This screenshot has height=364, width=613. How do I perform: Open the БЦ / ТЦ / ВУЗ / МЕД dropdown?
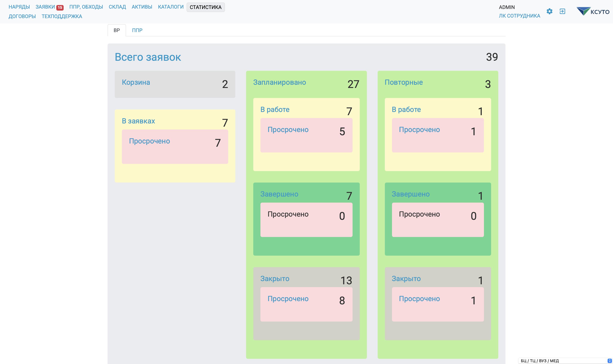[565, 361]
